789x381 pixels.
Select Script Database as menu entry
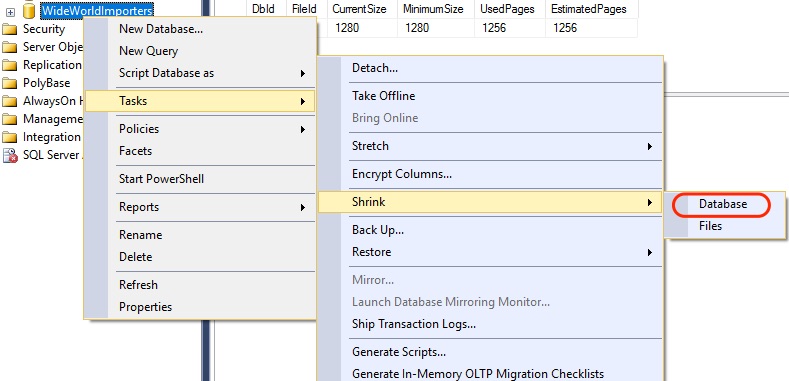point(167,73)
